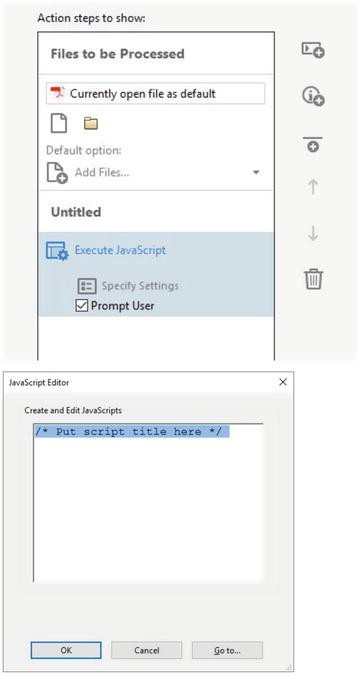Click the Move step up arrow
Viewport: 360px width, 675px height.
pyautogui.click(x=313, y=187)
